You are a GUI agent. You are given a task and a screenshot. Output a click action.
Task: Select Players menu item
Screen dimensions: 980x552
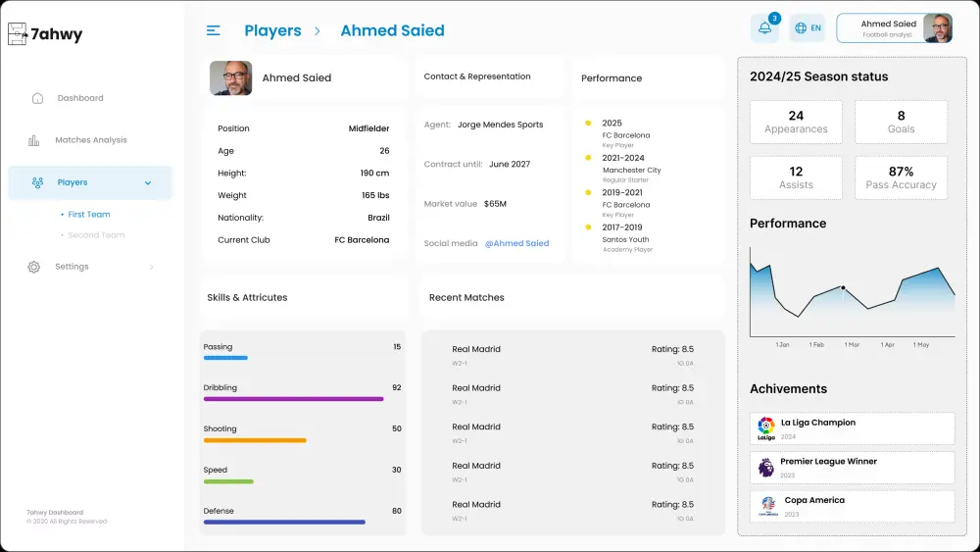click(x=90, y=182)
